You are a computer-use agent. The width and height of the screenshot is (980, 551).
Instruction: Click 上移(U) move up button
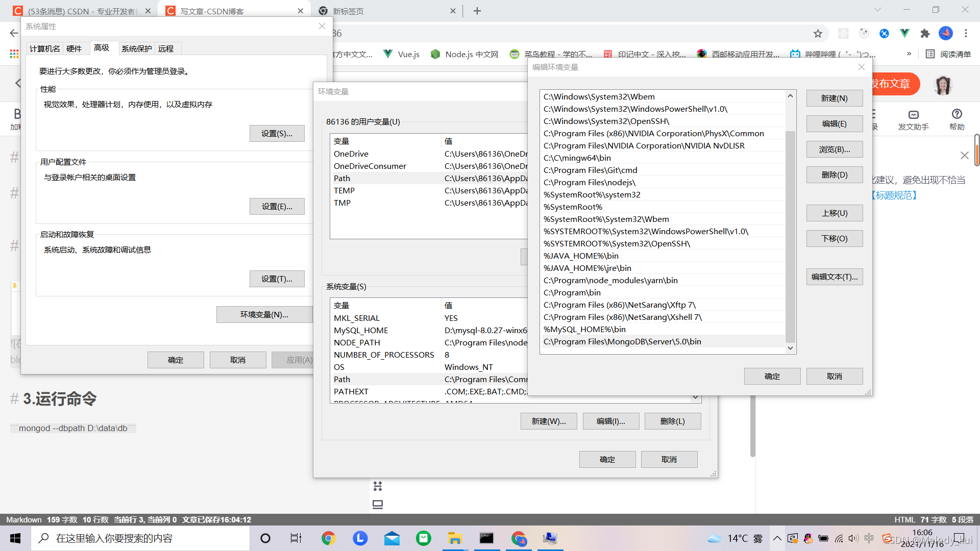(835, 213)
